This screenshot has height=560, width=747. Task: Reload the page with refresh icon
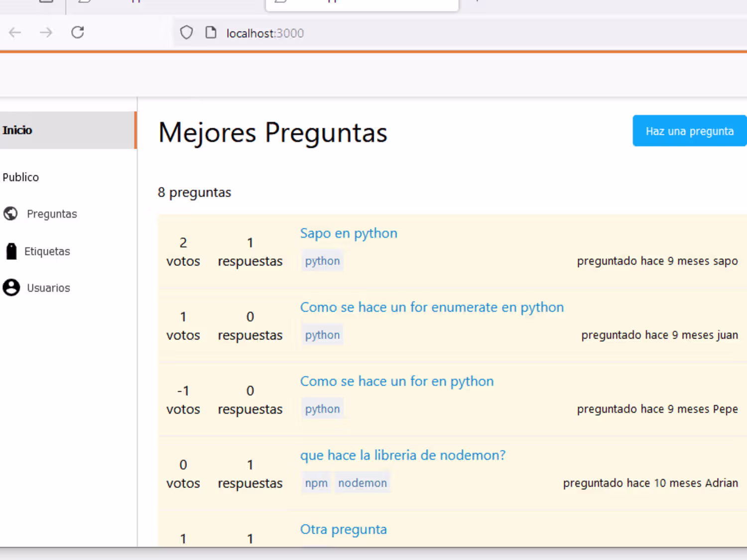coord(78,33)
